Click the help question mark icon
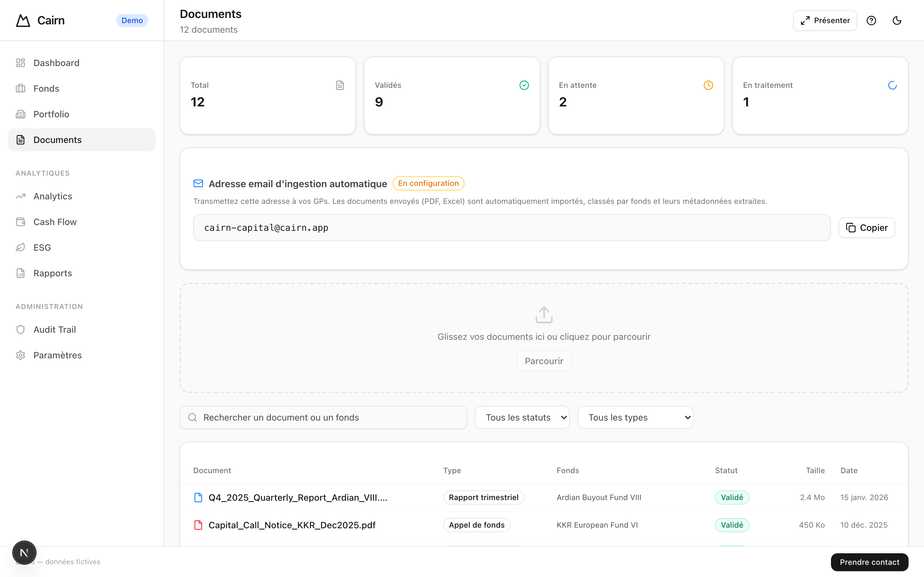Image resolution: width=924 pixels, height=577 pixels. point(871,21)
